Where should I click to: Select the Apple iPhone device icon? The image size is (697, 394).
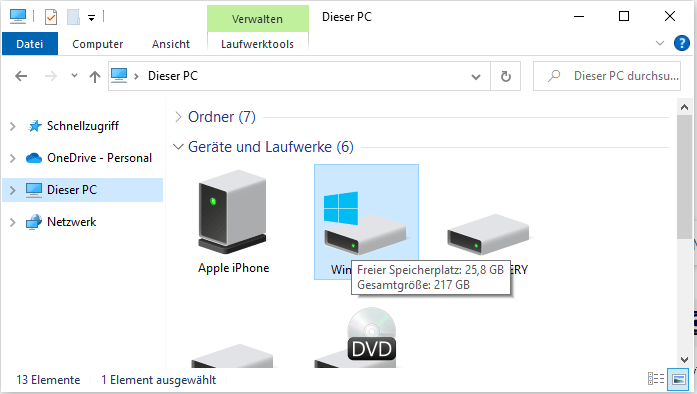pos(232,211)
